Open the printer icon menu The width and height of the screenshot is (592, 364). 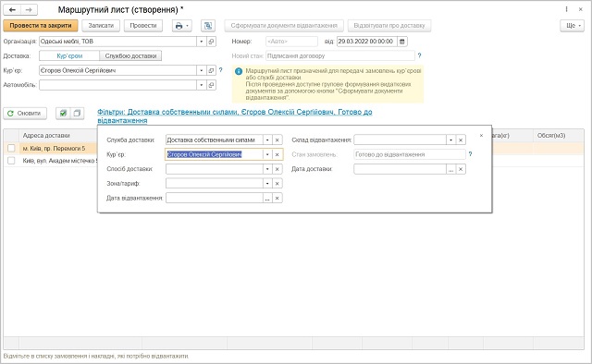(x=181, y=26)
